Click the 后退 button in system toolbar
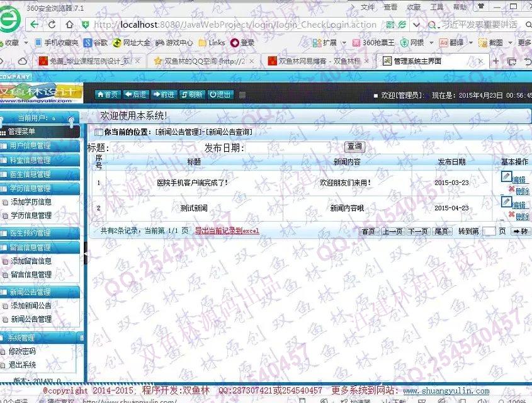Screen dimensions: 532x403 (135, 94)
